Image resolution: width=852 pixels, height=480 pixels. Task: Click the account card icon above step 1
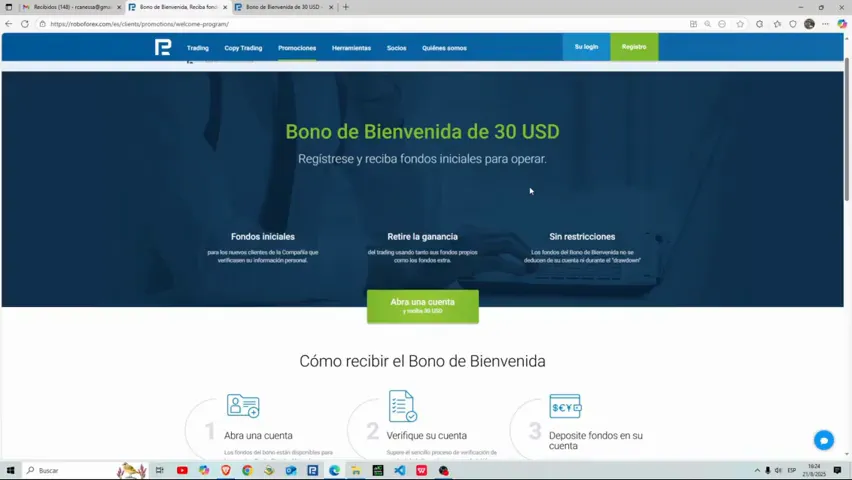pos(243,406)
